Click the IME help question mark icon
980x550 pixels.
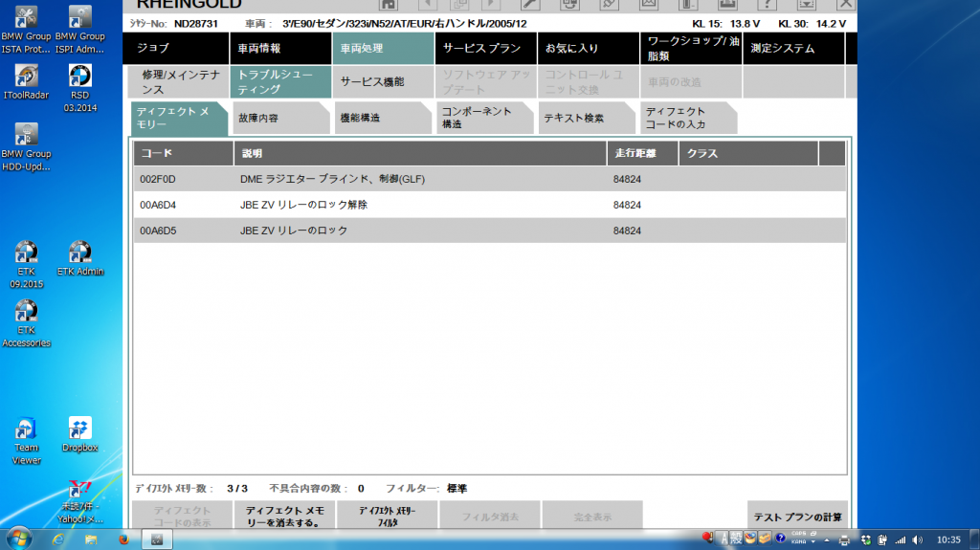[780, 538]
